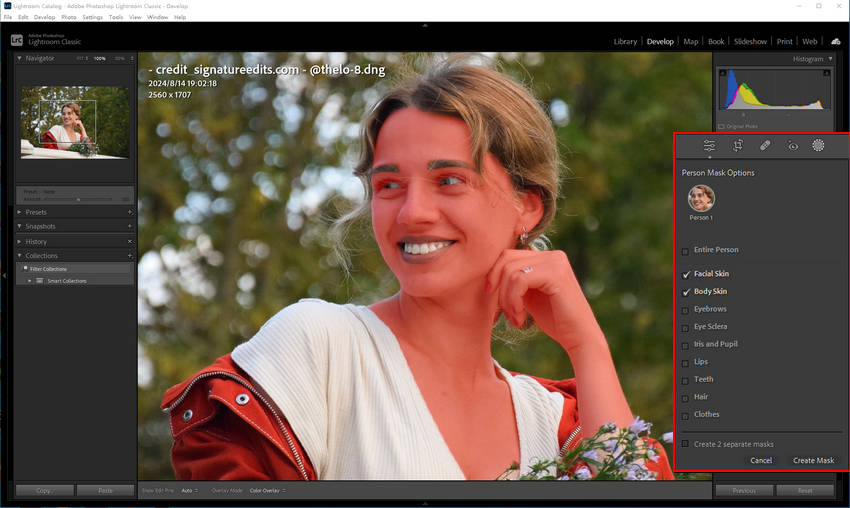
Task: Open the Overlay Mode Color Overlay dropdown
Action: [267, 490]
